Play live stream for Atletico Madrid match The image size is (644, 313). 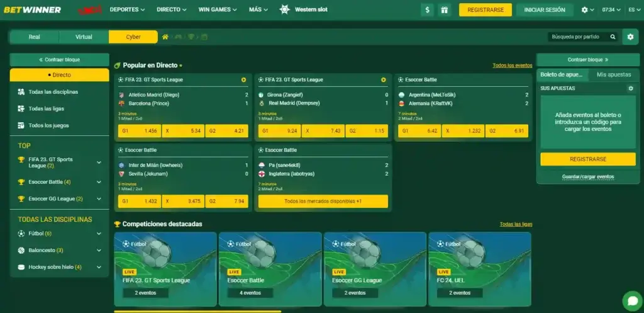coord(243,80)
